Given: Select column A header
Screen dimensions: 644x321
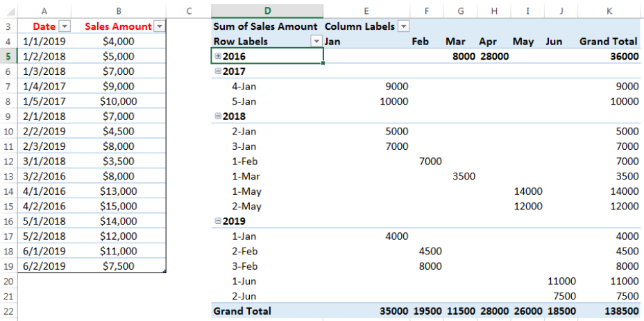Looking at the screenshot, I should pos(44,11).
